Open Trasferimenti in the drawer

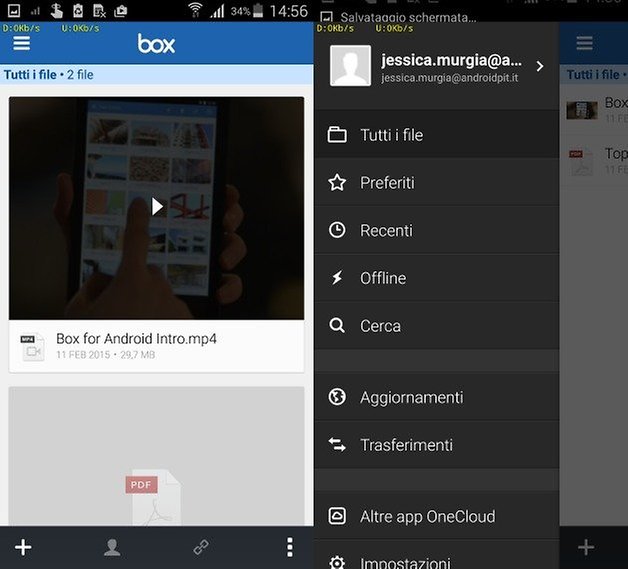point(437,445)
